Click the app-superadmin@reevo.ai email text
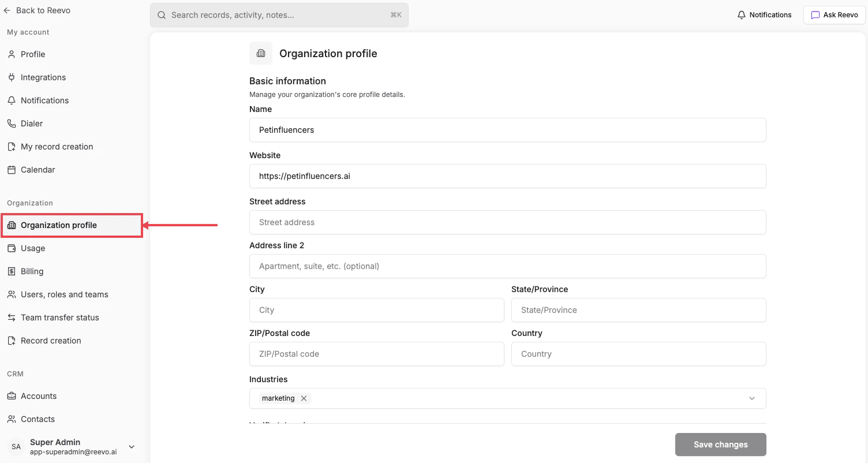 tap(73, 452)
